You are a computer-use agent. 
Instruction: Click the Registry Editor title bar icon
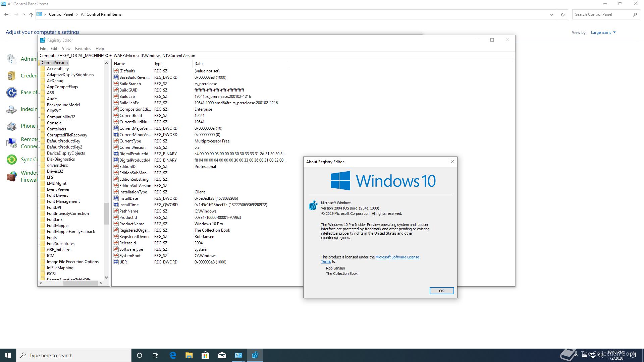pyautogui.click(x=43, y=40)
